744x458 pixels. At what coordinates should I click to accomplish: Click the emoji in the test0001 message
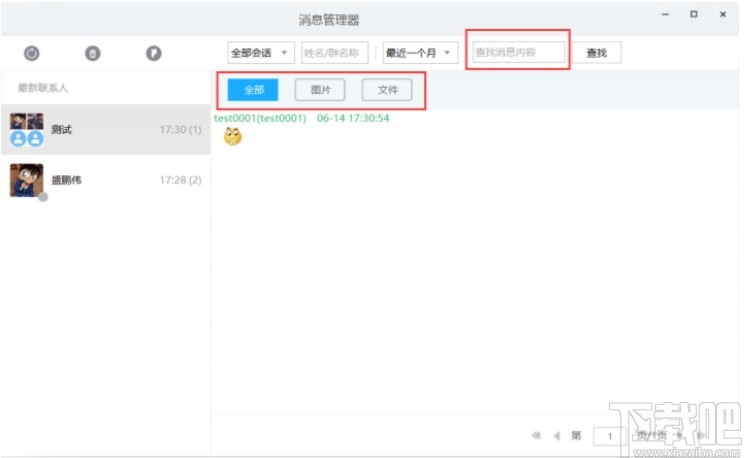tap(233, 137)
